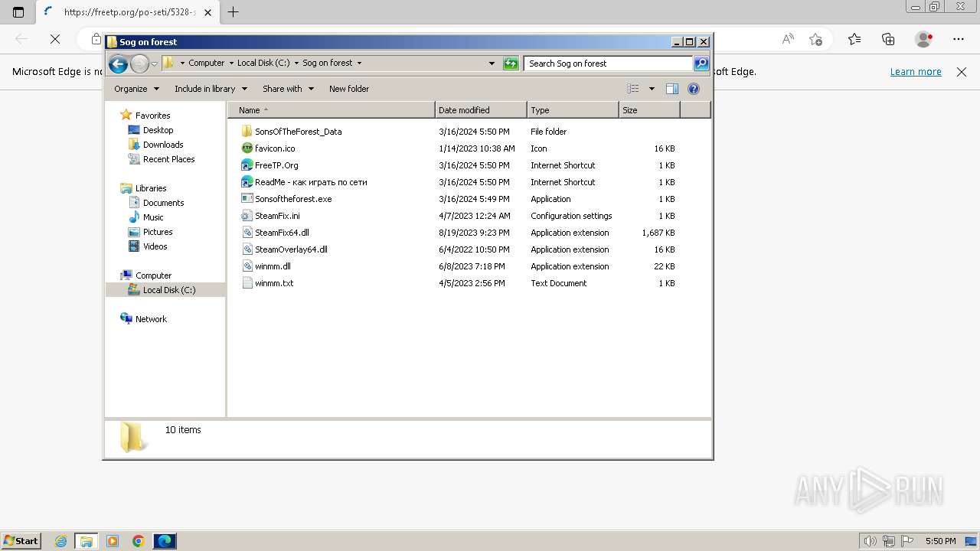980x551 pixels.
Task: Open the Organize menu
Action: [x=136, y=89]
